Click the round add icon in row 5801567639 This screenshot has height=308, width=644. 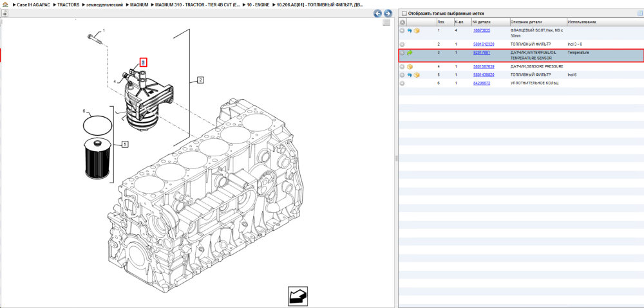tap(402, 66)
